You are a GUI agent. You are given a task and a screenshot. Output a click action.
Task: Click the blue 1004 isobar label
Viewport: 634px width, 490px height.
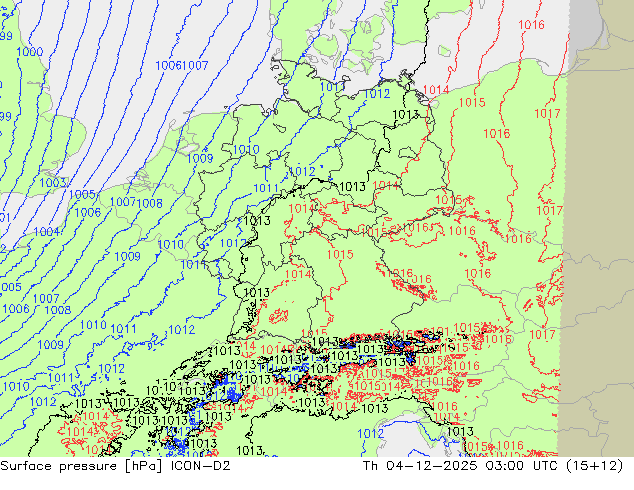coord(47,232)
